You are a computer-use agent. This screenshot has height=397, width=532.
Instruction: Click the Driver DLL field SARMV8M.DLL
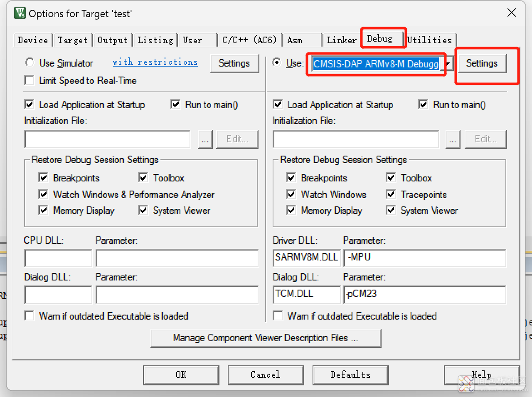click(307, 258)
